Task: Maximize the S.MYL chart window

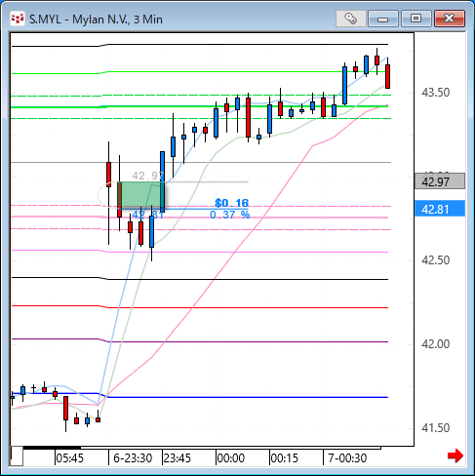Action: (416, 19)
